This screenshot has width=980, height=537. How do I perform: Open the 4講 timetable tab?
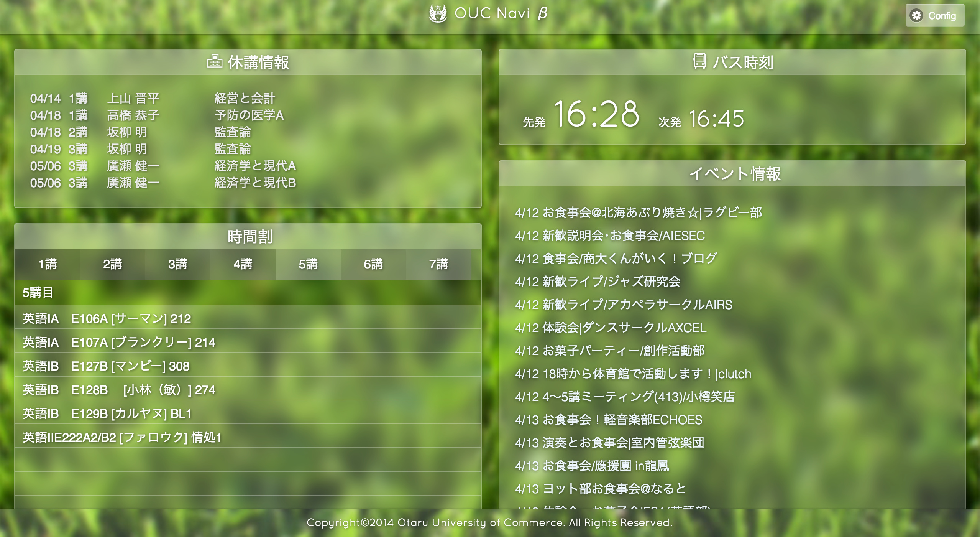[243, 264]
